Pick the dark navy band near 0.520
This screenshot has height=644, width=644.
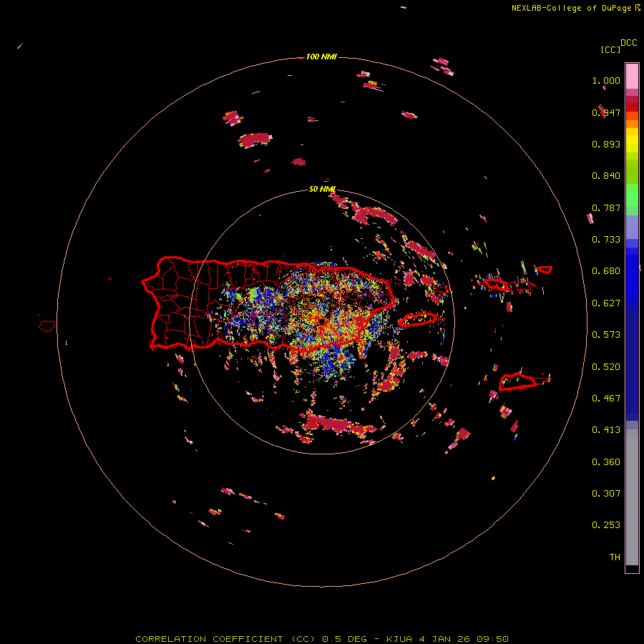(x=632, y=366)
